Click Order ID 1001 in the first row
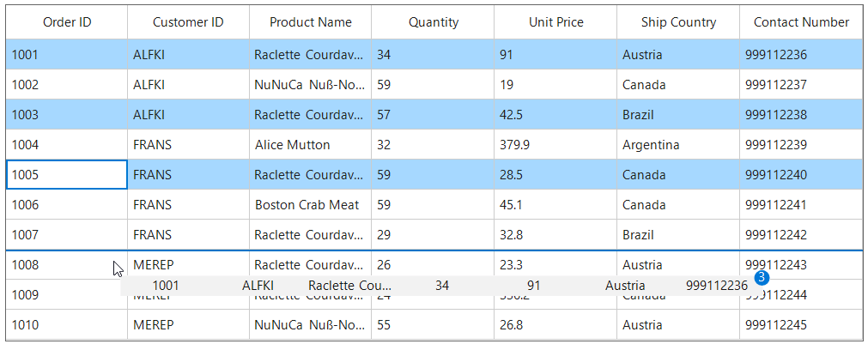 (67, 55)
